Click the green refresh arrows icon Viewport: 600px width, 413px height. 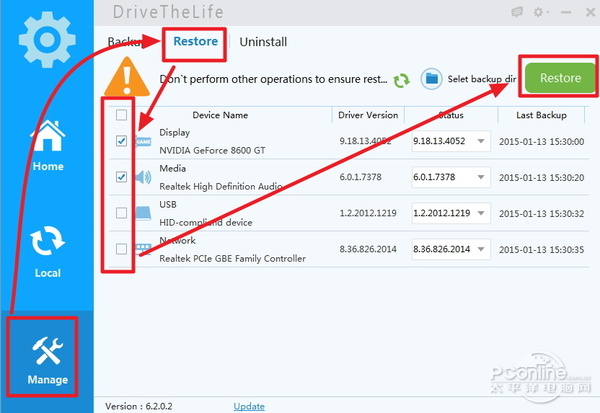401,80
